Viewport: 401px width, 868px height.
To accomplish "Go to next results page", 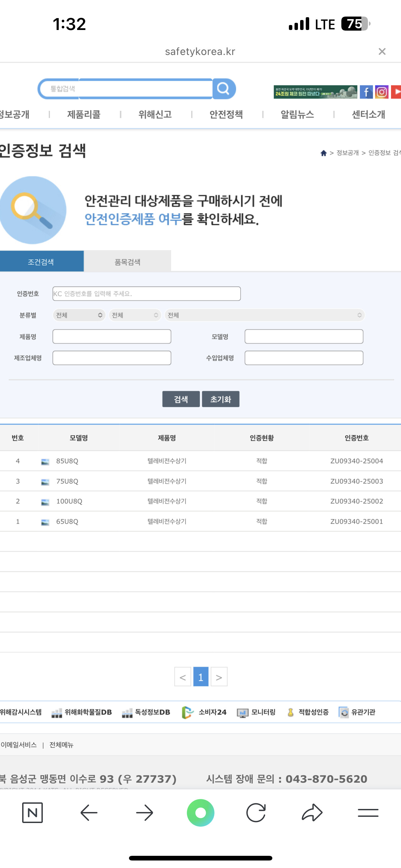I will coord(219,676).
